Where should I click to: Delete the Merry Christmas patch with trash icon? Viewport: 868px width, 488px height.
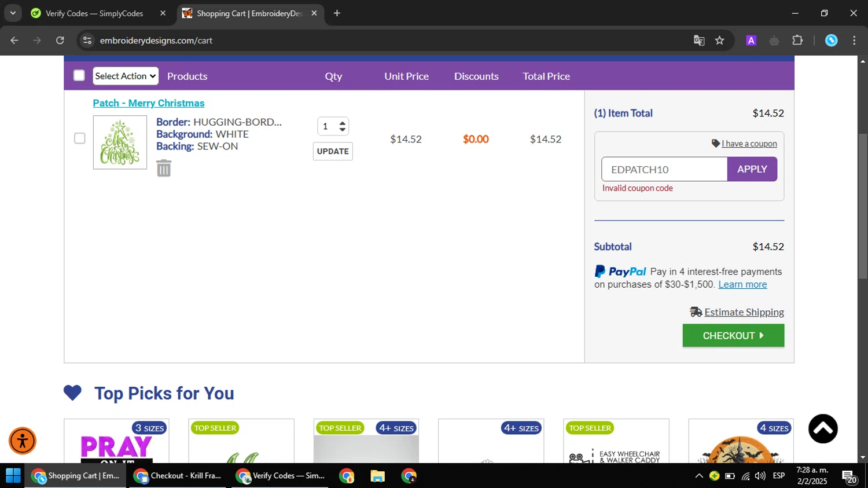click(164, 168)
